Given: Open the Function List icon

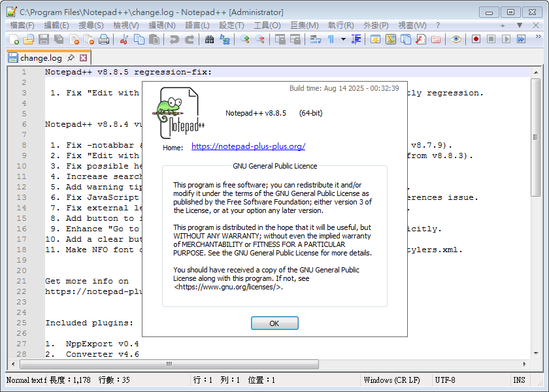Looking at the screenshot, I should pos(421,39).
